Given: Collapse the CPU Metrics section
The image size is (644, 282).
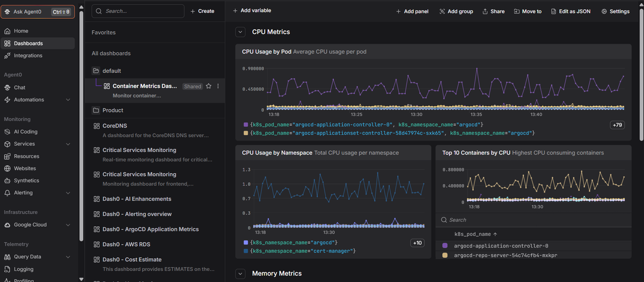Looking at the screenshot, I should point(240,32).
